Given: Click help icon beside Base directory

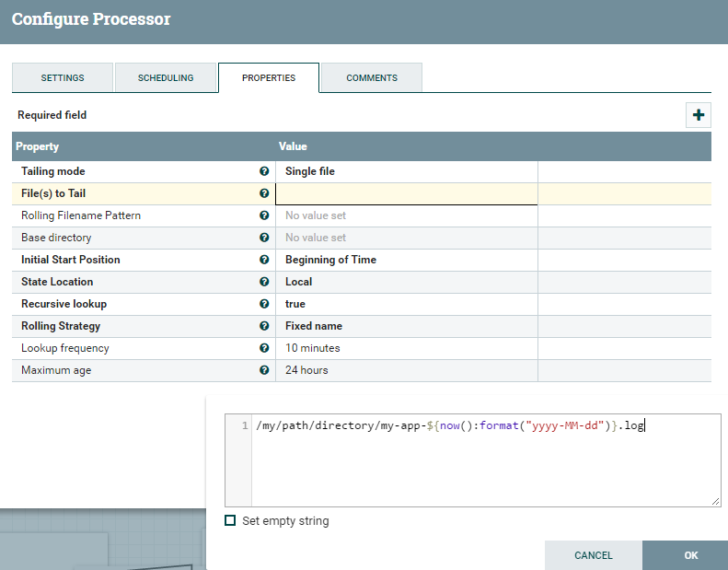Looking at the screenshot, I should pyautogui.click(x=264, y=238).
